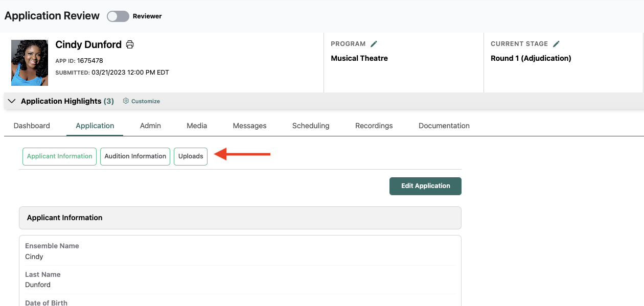Viewport: 644px width, 306px height.
Task: Click the submitted date 03/21/2023 text
Action: [130, 73]
